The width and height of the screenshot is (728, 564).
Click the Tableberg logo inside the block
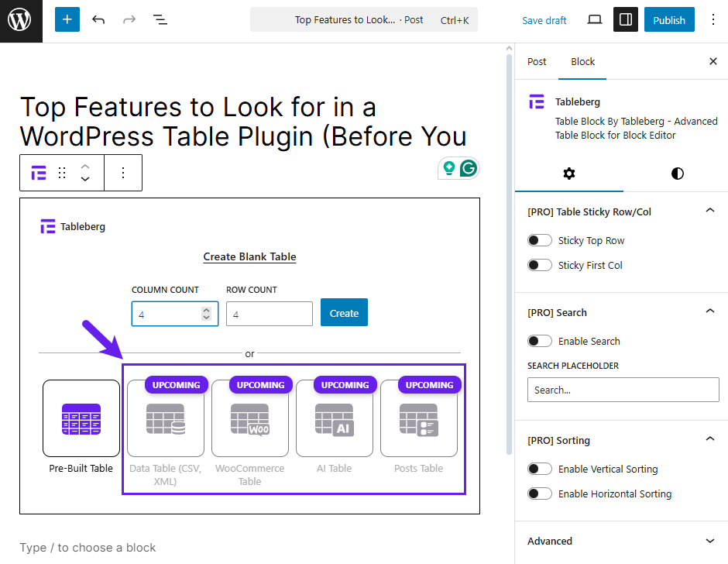coord(48,226)
